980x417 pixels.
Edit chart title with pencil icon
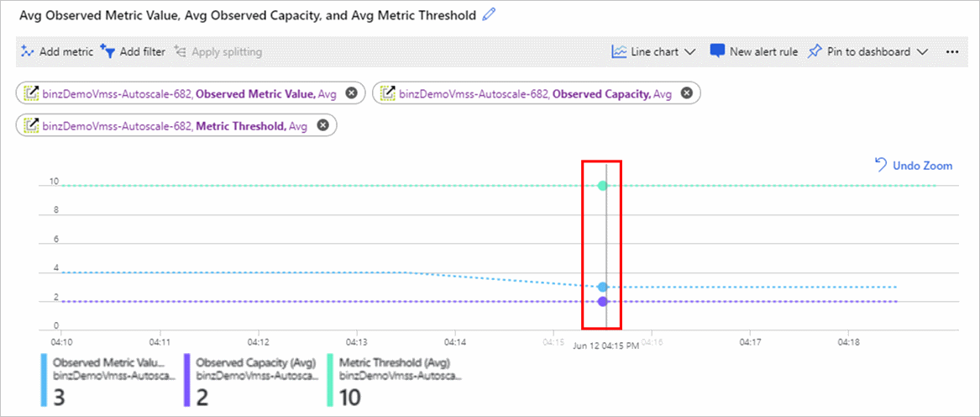(x=490, y=16)
